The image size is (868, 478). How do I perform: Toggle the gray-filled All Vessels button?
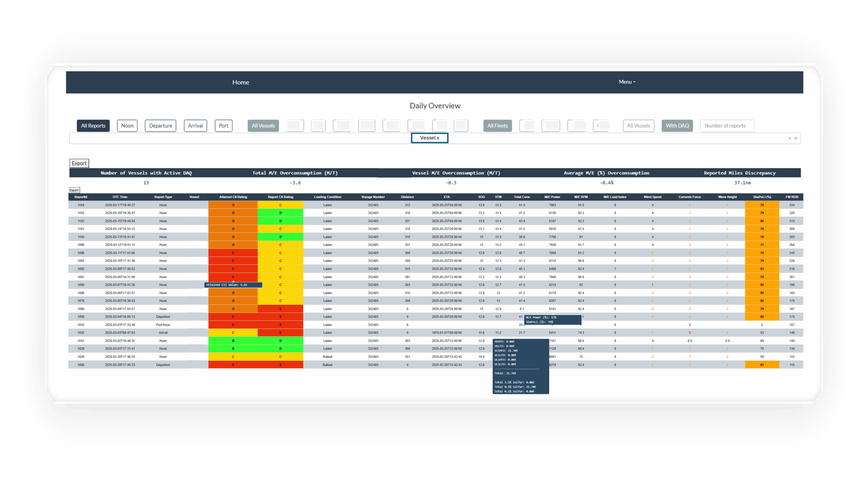point(263,126)
